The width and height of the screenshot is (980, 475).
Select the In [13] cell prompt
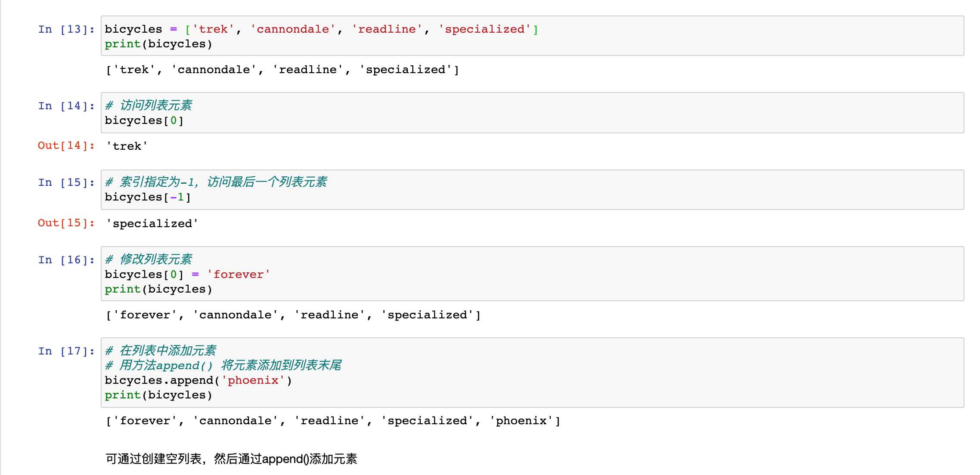[66, 29]
